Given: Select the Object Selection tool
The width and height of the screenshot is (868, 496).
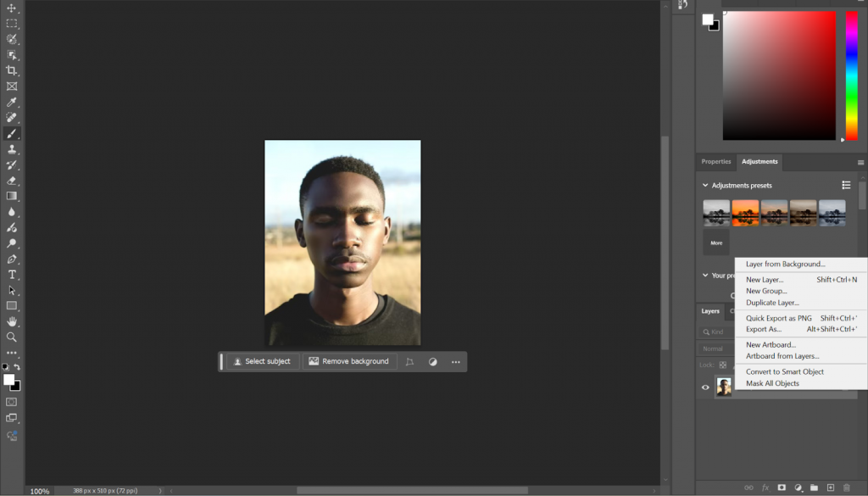Looking at the screenshot, I should [x=11, y=55].
